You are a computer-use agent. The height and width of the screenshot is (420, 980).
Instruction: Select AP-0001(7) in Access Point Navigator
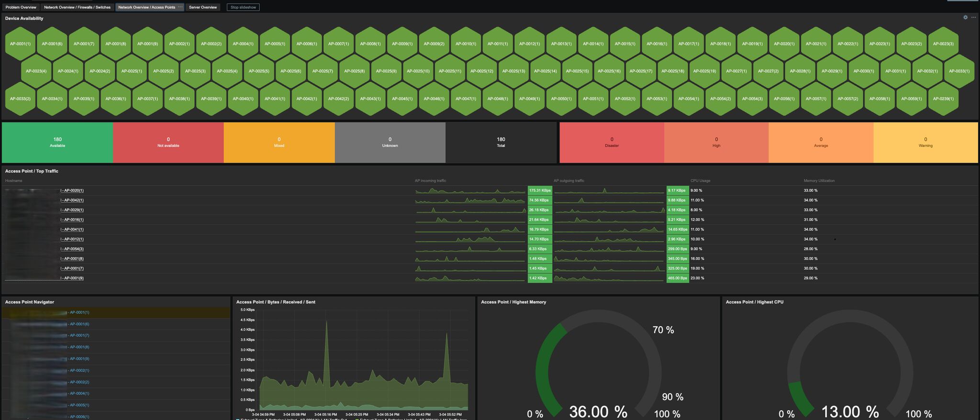79,335
